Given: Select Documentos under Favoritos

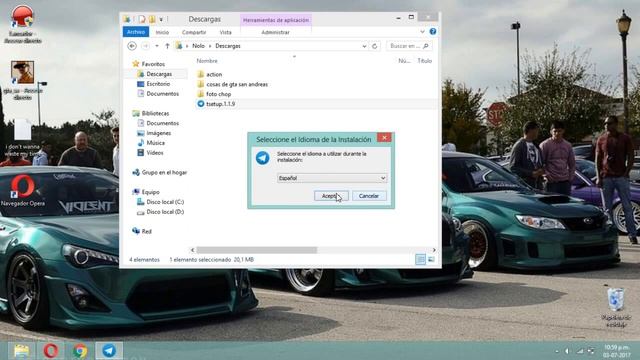Looking at the screenshot, I should pos(162,93).
